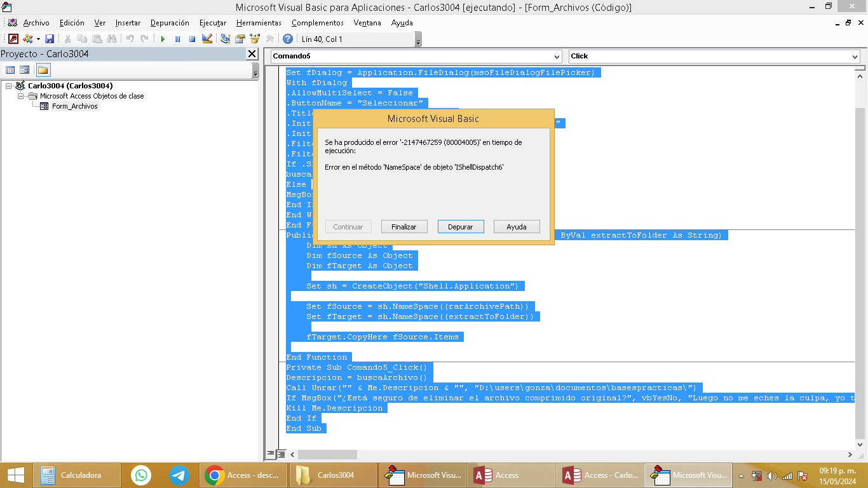The height and width of the screenshot is (488, 868).
Task: Select Form_Archivos in project tree
Action: click(74, 106)
